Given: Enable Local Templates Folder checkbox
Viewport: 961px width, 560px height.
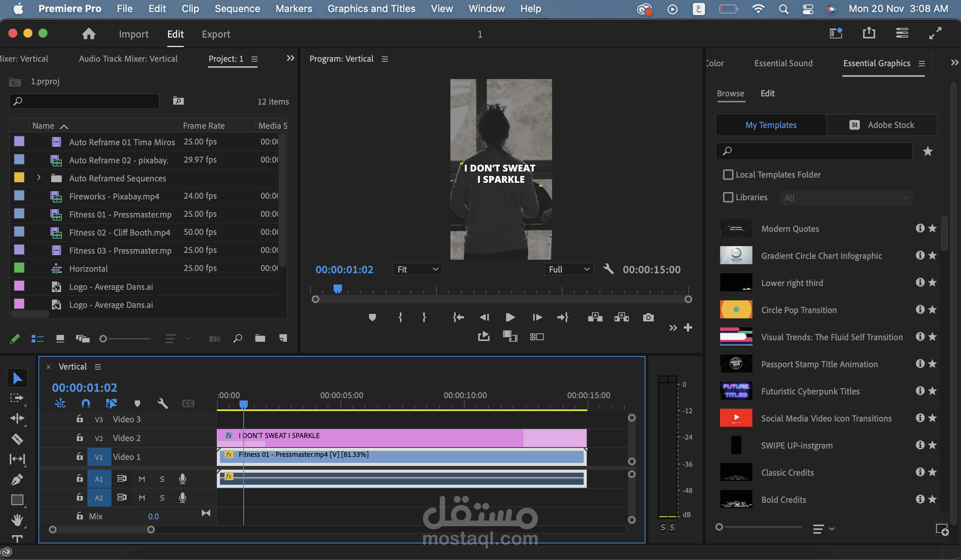Looking at the screenshot, I should [x=728, y=175].
